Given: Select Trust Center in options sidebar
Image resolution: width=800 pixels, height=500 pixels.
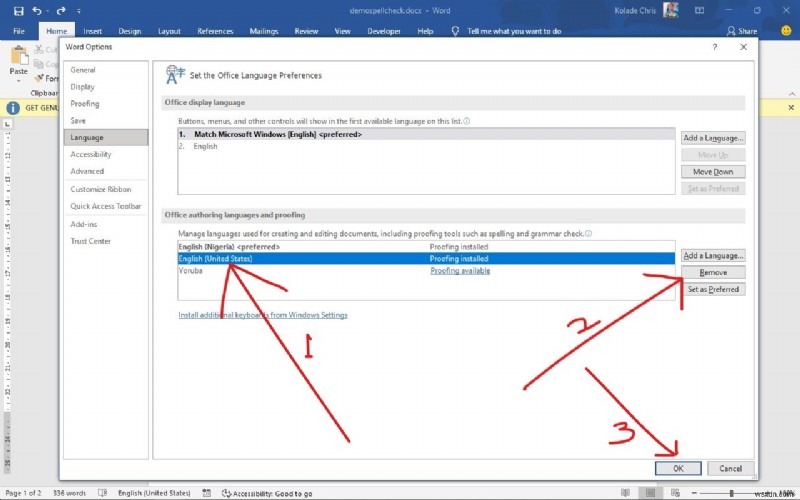Looking at the screenshot, I should point(106,241).
